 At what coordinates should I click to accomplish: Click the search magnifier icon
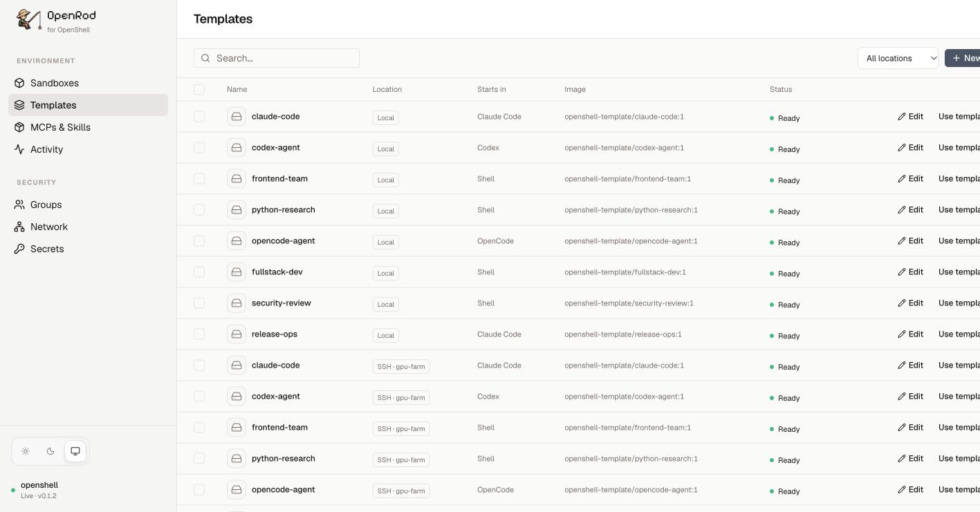point(205,58)
